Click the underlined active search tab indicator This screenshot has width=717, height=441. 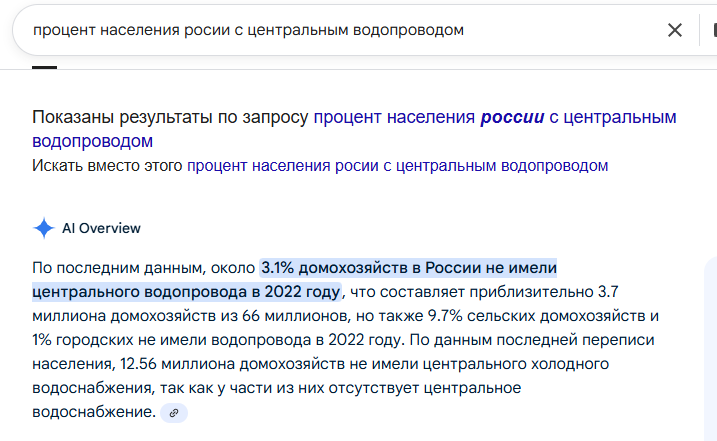(44, 66)
